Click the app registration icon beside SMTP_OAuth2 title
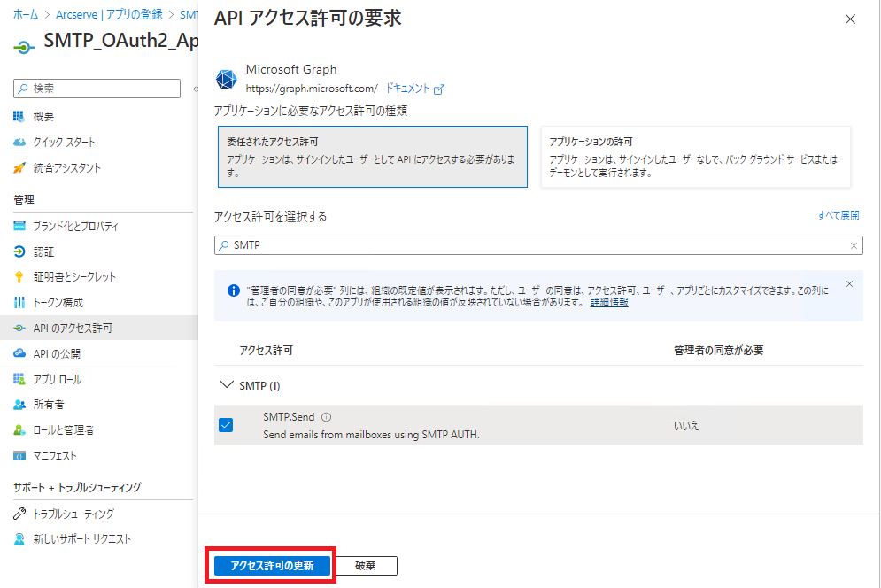881x588 pixels. click(24, 47)
